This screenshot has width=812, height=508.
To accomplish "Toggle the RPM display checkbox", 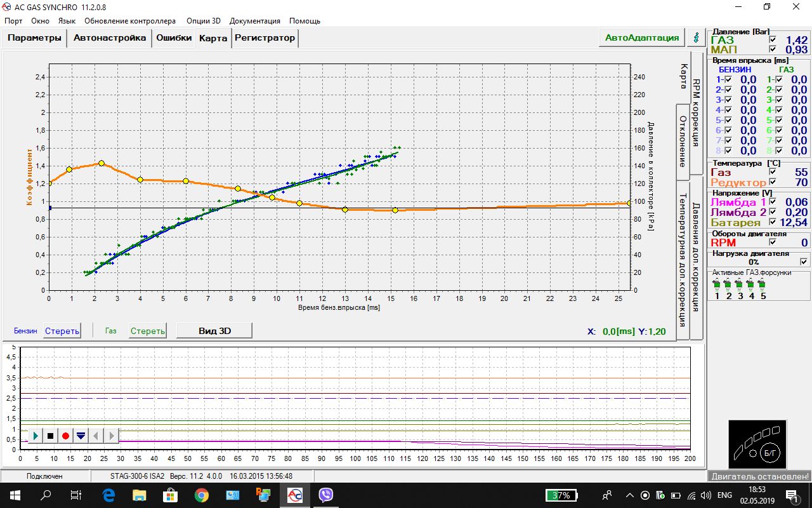I will click(772, 242).
